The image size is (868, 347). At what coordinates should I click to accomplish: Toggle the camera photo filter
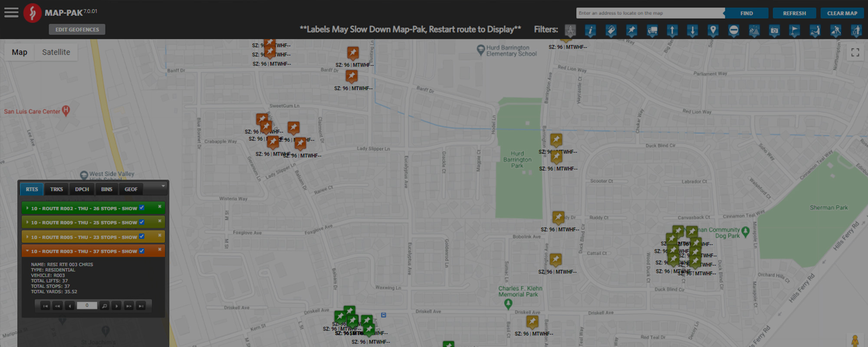coord(774,30)
